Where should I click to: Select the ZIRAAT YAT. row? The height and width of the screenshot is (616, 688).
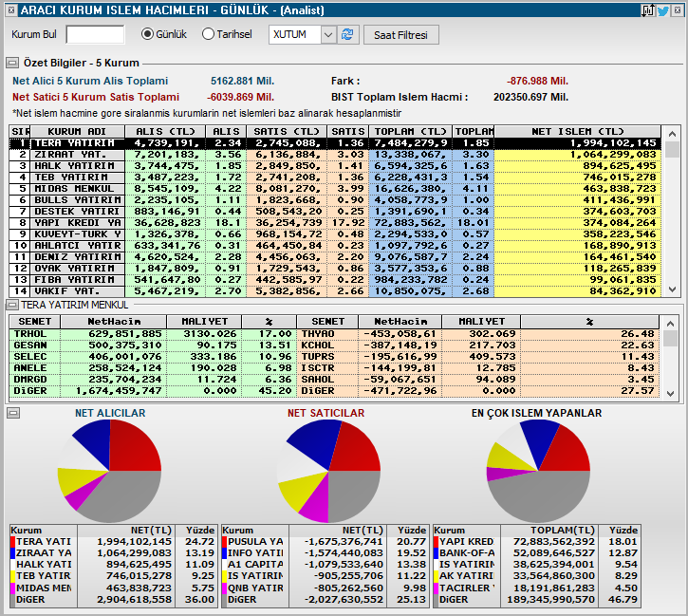[335, 155]
